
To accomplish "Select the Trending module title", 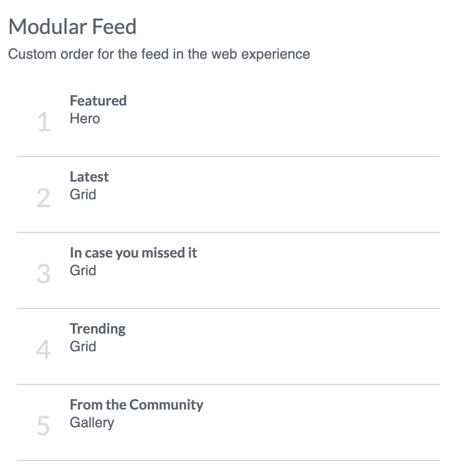I will (98, 329).
